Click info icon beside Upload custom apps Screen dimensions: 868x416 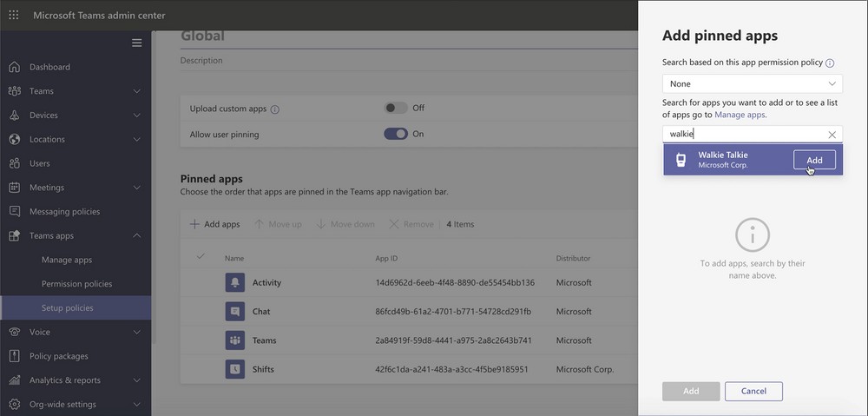pyautogui.click(x=275, y=109)
